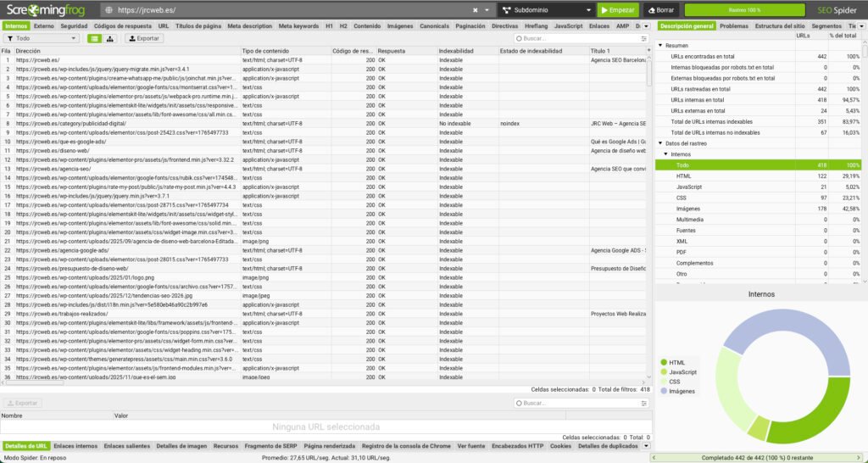Collapse the Internos tree node
868x463 pixels.
[x=666, y=154]
